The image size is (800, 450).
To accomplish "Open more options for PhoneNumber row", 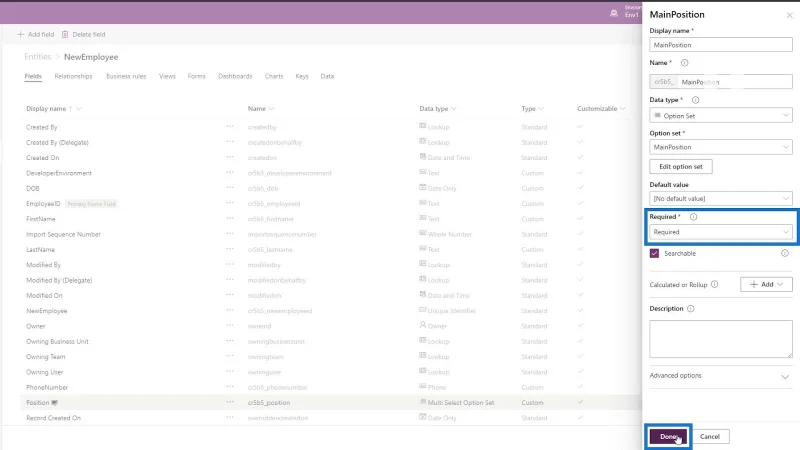I will point(230,387).
